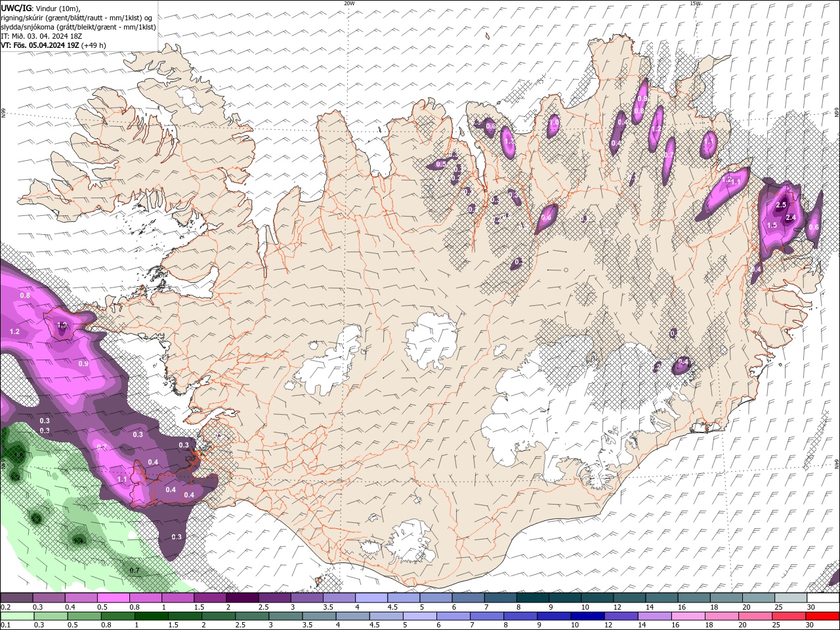Click the violet rain legend swatch at 14
This screenshot has width=840, height=630.
click(654, 616)
